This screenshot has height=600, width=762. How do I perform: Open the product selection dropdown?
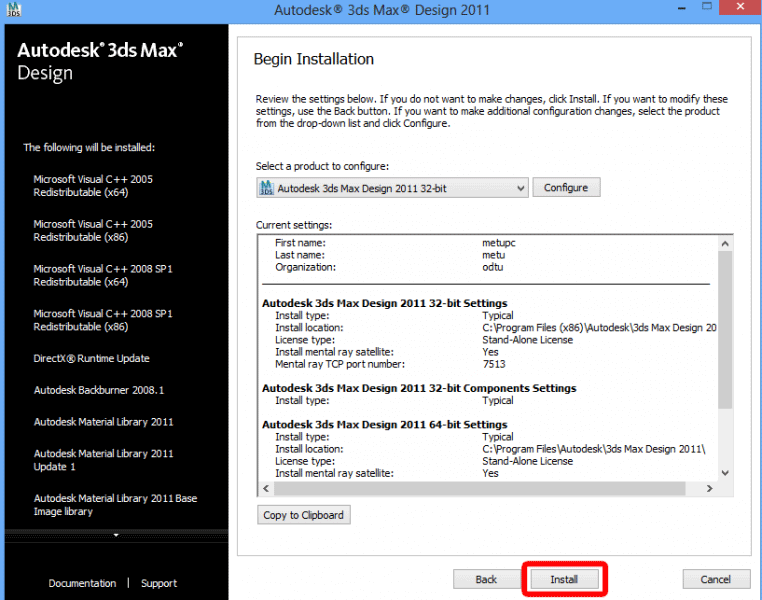point(392,188)
